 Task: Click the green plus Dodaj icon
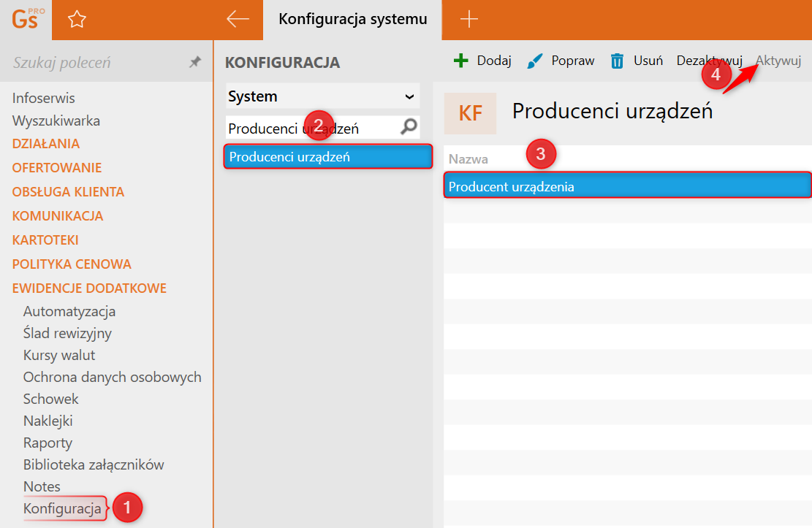pyautogui.click(x=460, y=61)
